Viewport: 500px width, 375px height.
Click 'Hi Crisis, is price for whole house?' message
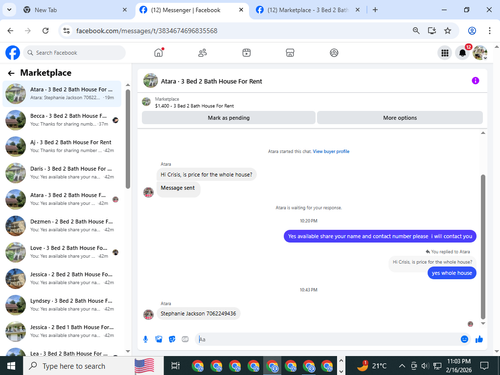206,174
